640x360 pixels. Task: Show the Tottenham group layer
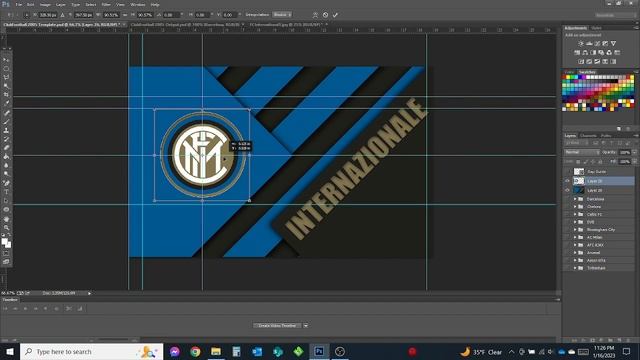pyautogui.click(x=567, y=268)
